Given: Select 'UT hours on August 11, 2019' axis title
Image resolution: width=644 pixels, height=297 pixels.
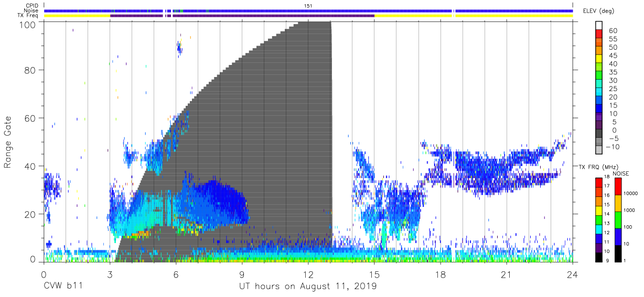Looking at the screenshot, I should 308,287.
